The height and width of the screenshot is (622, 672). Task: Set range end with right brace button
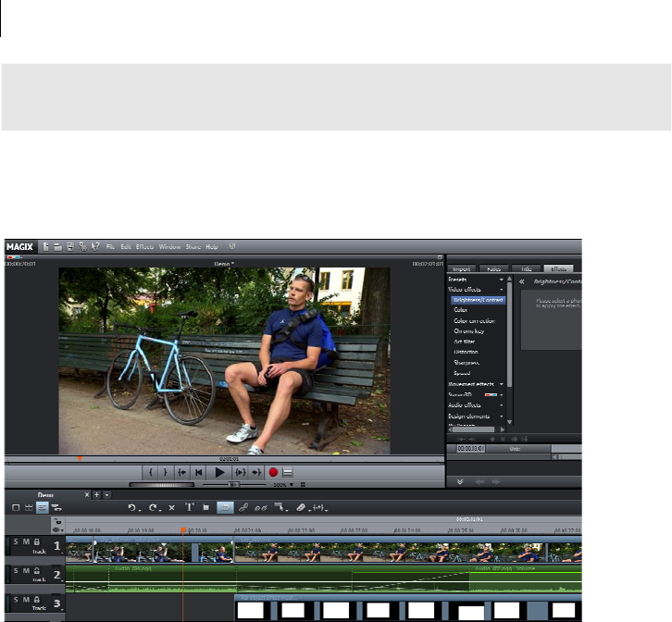point(166,472)
